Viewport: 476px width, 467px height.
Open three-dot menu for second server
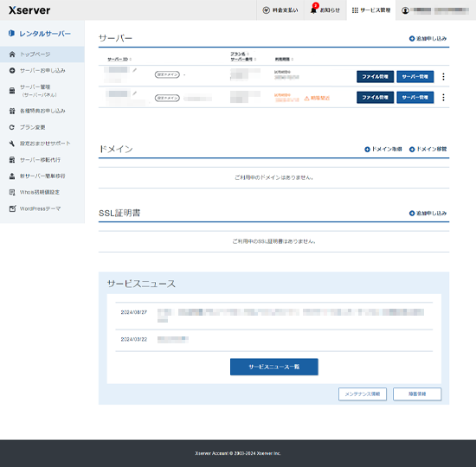pos(443,98)
